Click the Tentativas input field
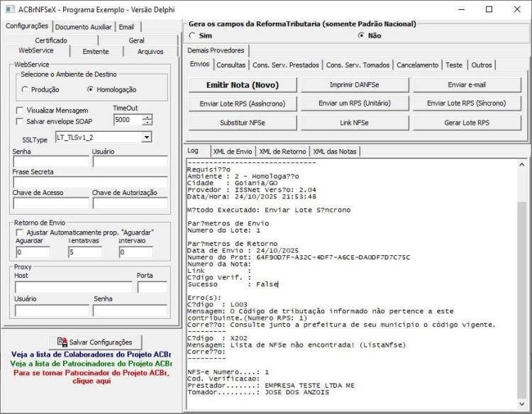This screenshot has width=532, height=414. 85,252
